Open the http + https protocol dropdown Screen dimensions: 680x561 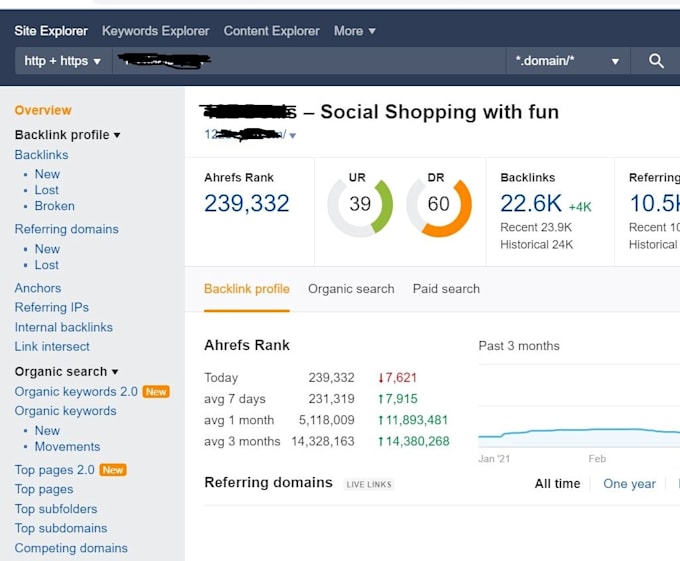(63, 61)
